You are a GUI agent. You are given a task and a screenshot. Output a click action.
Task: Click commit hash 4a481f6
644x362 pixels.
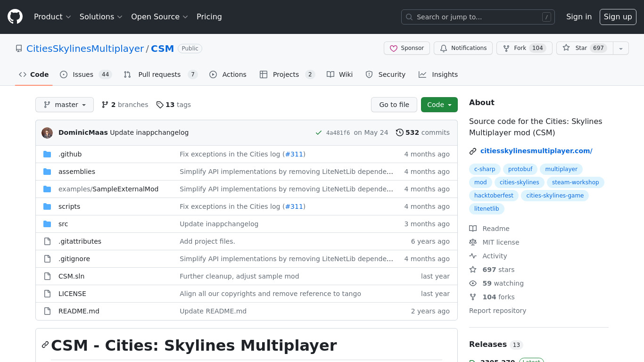pos(338,133)
